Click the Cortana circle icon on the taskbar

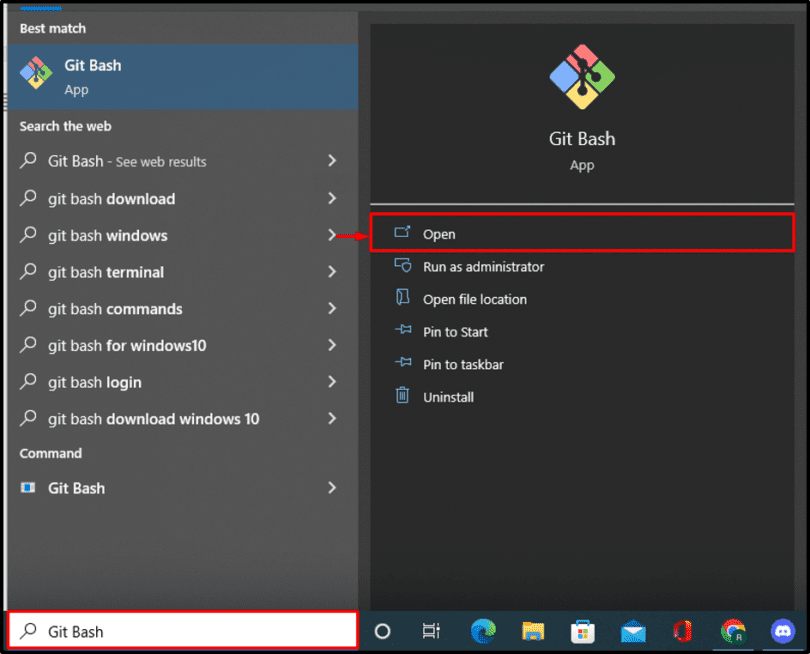point(381,631)
